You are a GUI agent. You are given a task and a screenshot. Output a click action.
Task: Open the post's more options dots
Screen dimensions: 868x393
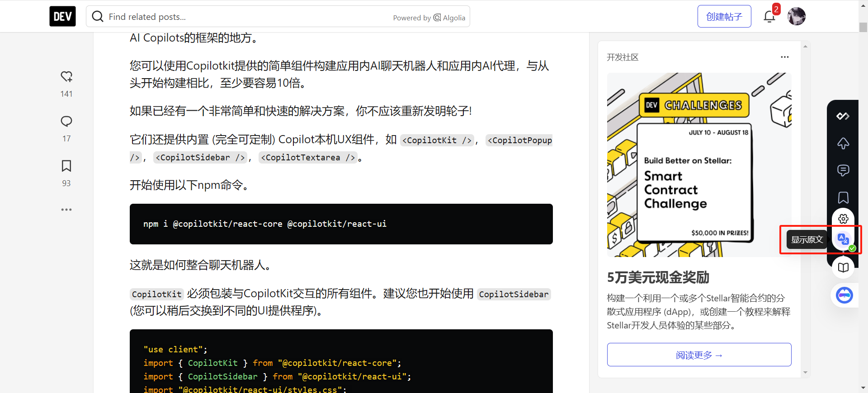[66, 210]
